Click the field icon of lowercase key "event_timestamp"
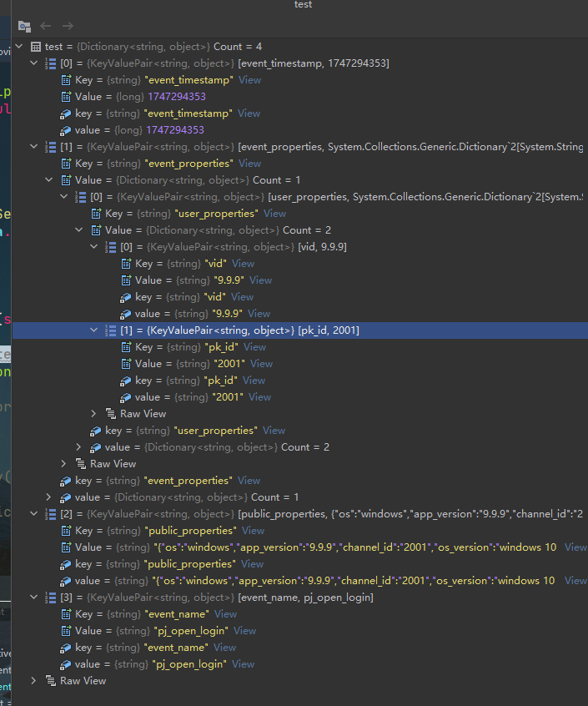 click(x=66, y=114)
